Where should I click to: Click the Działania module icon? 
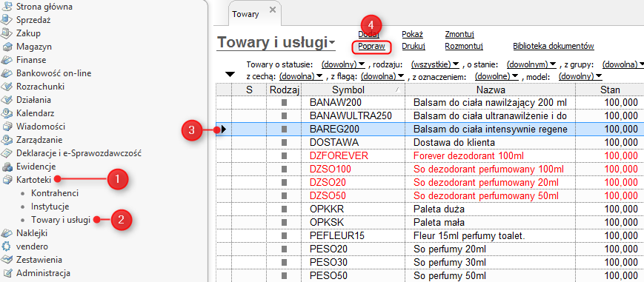tap(7, 100)
